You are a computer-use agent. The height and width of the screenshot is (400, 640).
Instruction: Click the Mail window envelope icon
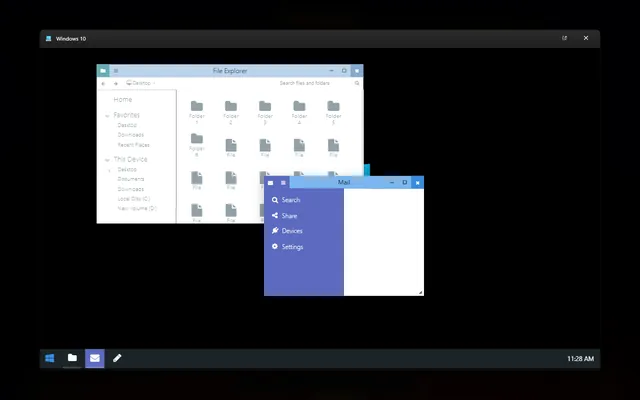pyautogui.click(x=270, y=183)
